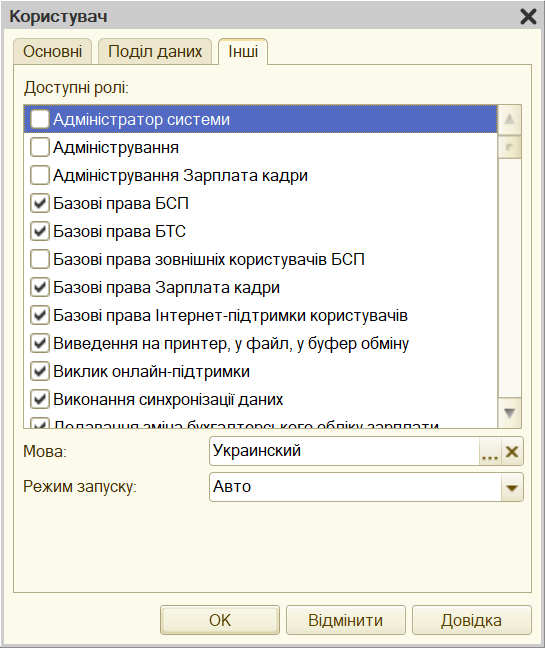Enable the Адміністратор системи role checkbox
The width and height of the screenshot is (545, 648).
pyautogui.click(x=40, y=119)
